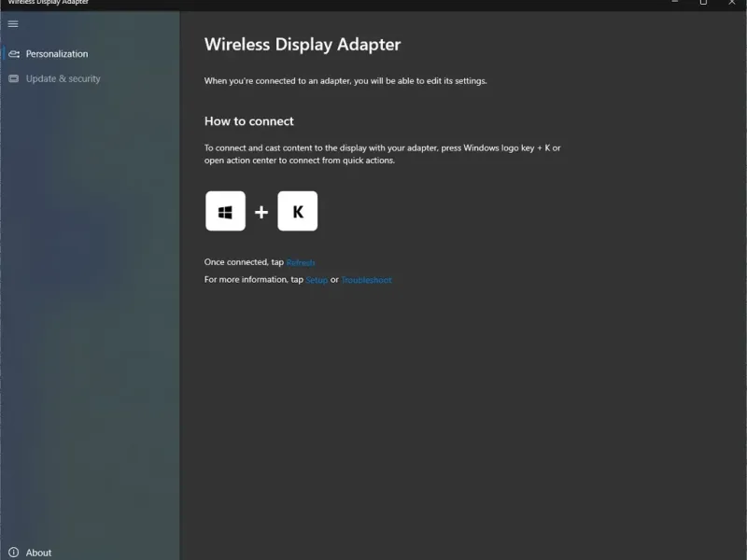Click the How to connect heading

[249, 121]
